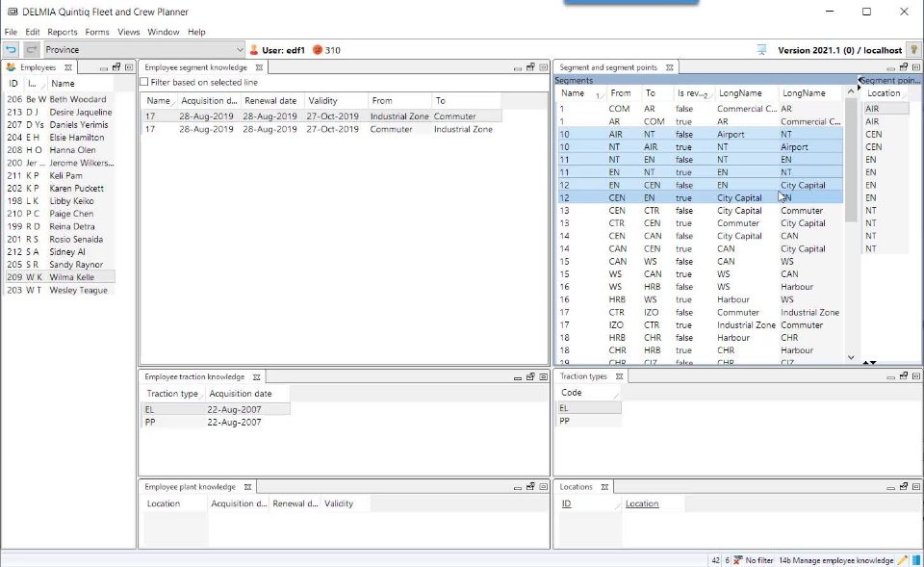Image resolution: width=924 pixels, height=567 pixels.
Task: Open the Views menu
Action: [128, 32]
